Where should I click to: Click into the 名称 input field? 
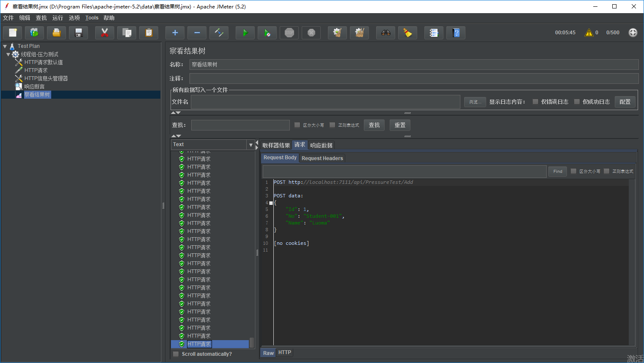point(414,64)
